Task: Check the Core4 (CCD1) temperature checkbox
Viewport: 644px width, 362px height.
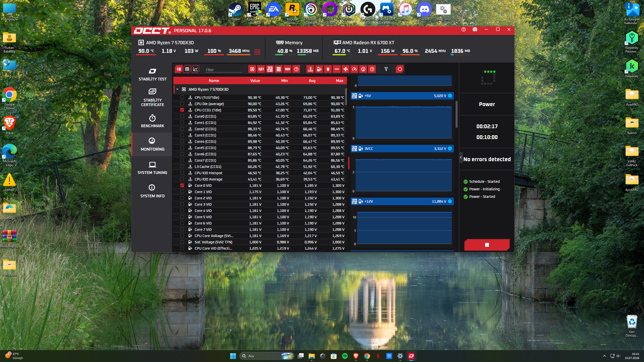Action: pyautogui.click(x=182, y=142)
